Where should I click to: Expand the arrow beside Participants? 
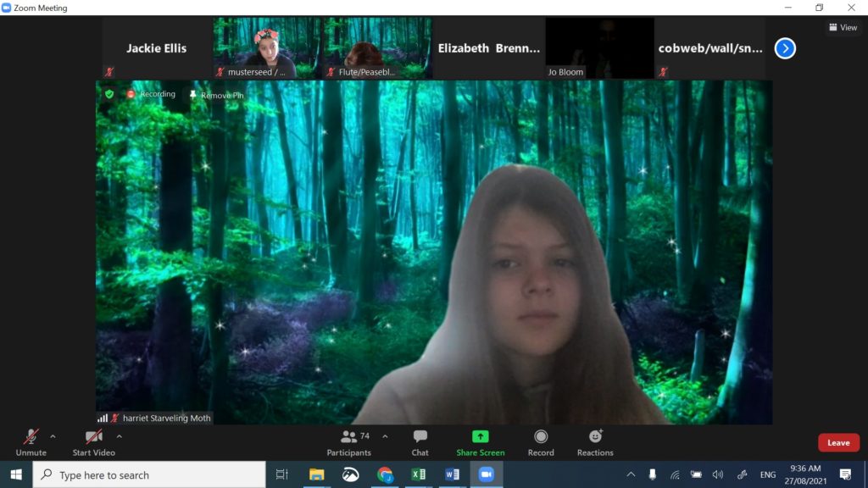pyautogui.click(x=385, y=436)
